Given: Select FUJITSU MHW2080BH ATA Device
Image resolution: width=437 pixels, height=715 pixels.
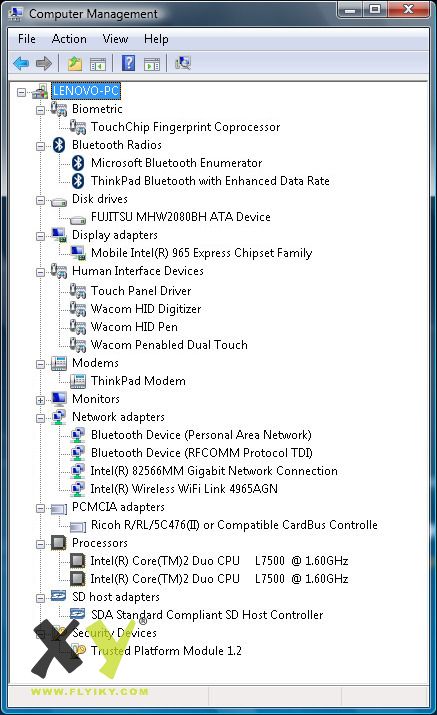Looking at the screenshot, I should pos(181,217).
